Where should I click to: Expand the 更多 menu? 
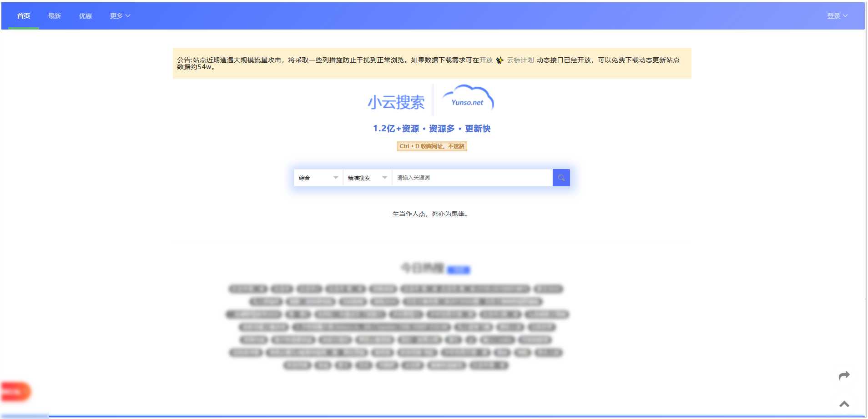point(120,16)
